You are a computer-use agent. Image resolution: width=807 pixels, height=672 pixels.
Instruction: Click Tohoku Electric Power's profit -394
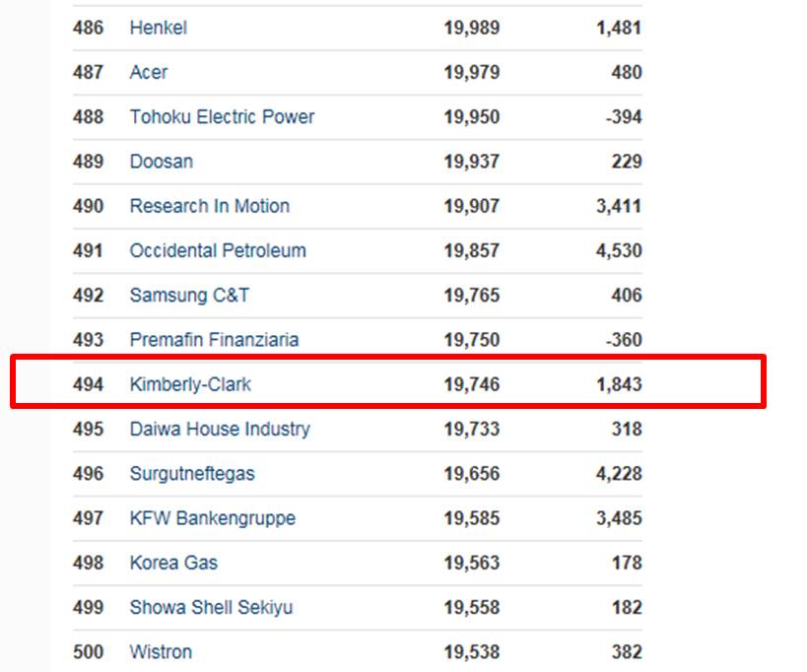click(x=624, y=117)
